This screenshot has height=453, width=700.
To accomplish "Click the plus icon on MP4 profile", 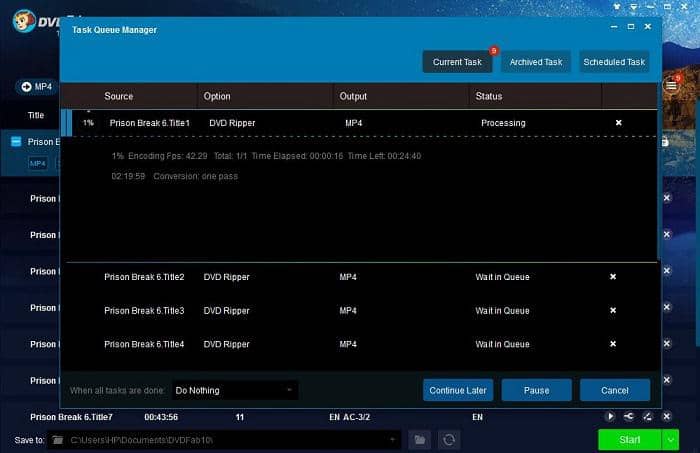I will tap(26, 87).
